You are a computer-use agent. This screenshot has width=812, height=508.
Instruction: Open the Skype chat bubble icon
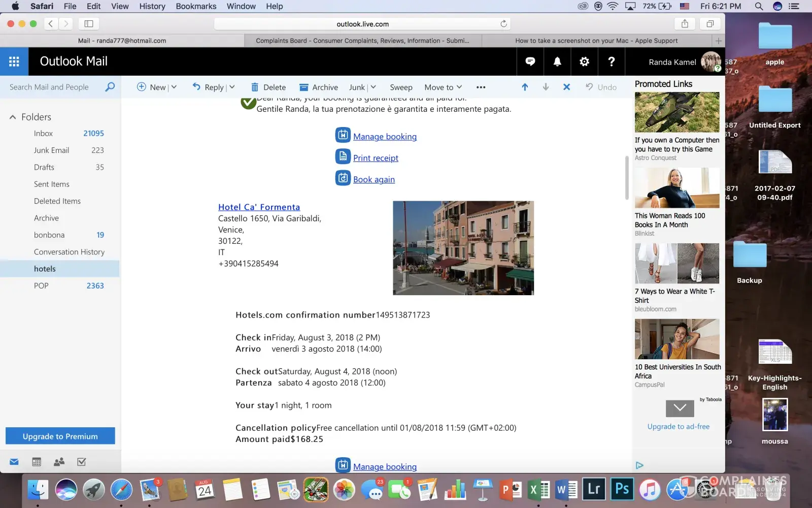click(x=530, y=61)
